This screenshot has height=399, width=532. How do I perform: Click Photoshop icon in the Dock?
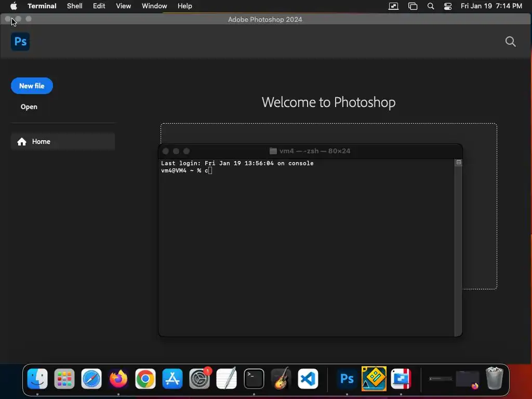point(347,379)
